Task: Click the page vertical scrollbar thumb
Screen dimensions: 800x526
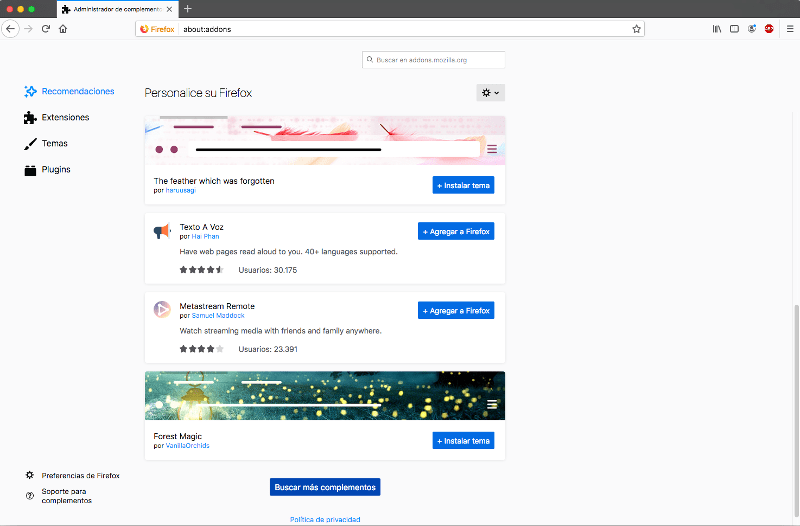Action: [796, 413]
